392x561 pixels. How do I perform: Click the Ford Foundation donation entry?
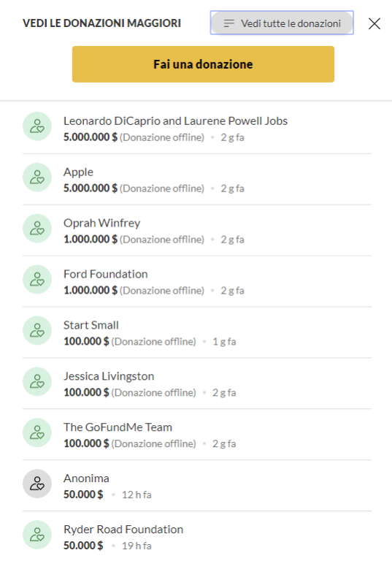(x=196, y=281)
